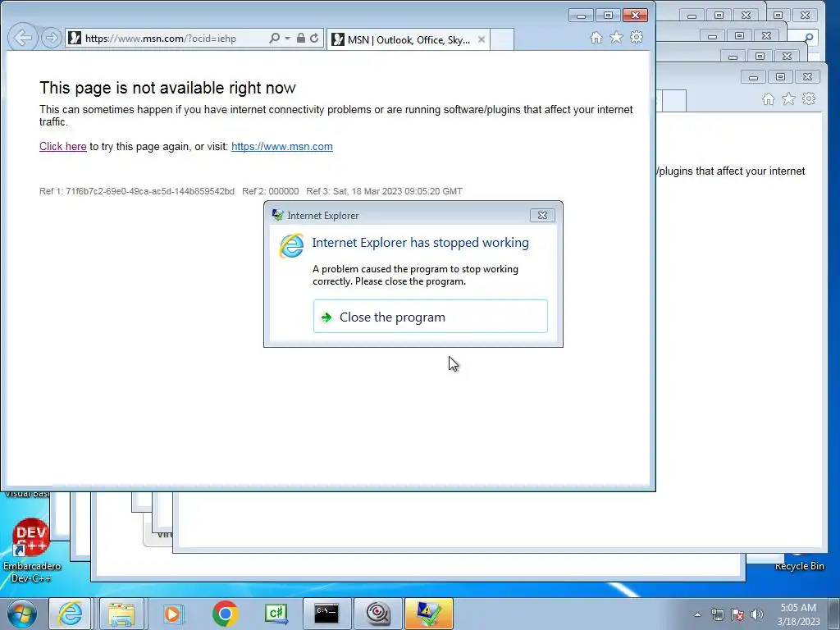The image size is (840, 630).
Task: Open Favorites star in front IE window
Action: (617, 38)
